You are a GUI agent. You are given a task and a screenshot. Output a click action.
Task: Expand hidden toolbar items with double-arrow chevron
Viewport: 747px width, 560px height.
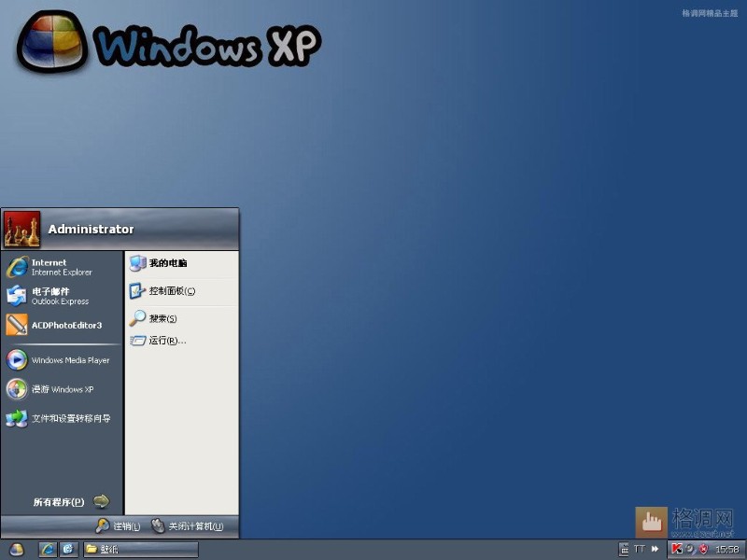pyautogui.click(x=655, y=549)
